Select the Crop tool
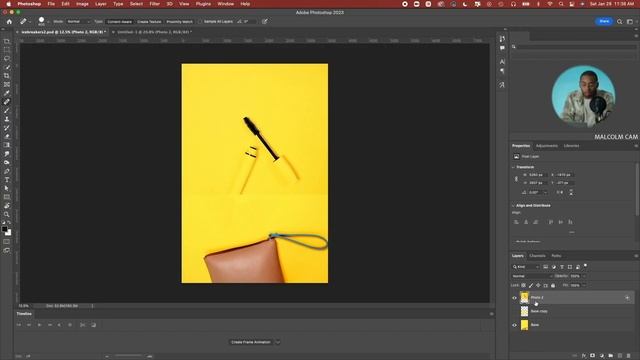 tap(7, 76)
